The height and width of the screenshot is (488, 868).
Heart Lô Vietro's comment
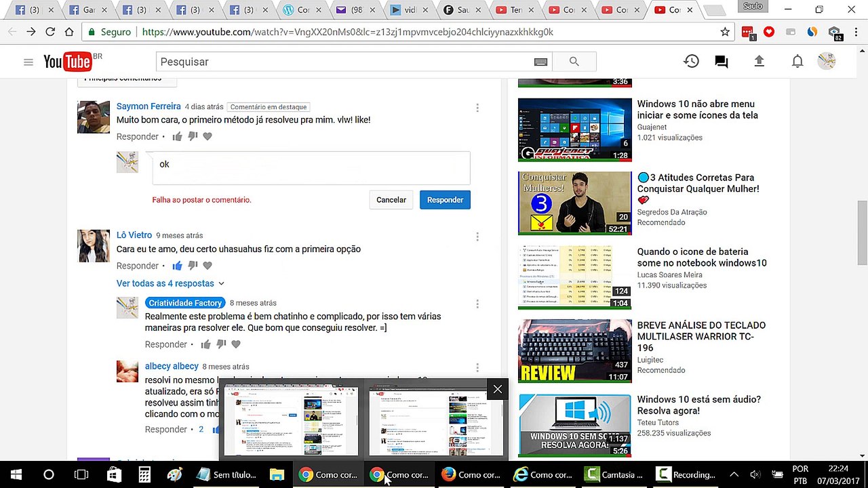tap(208, 266)
